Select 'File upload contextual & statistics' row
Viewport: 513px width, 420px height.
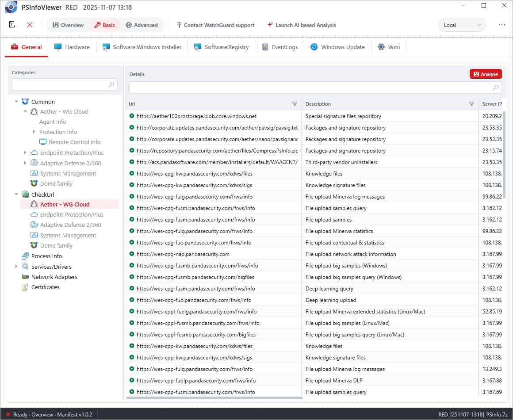pyautogui.click(x=314, y=242)
